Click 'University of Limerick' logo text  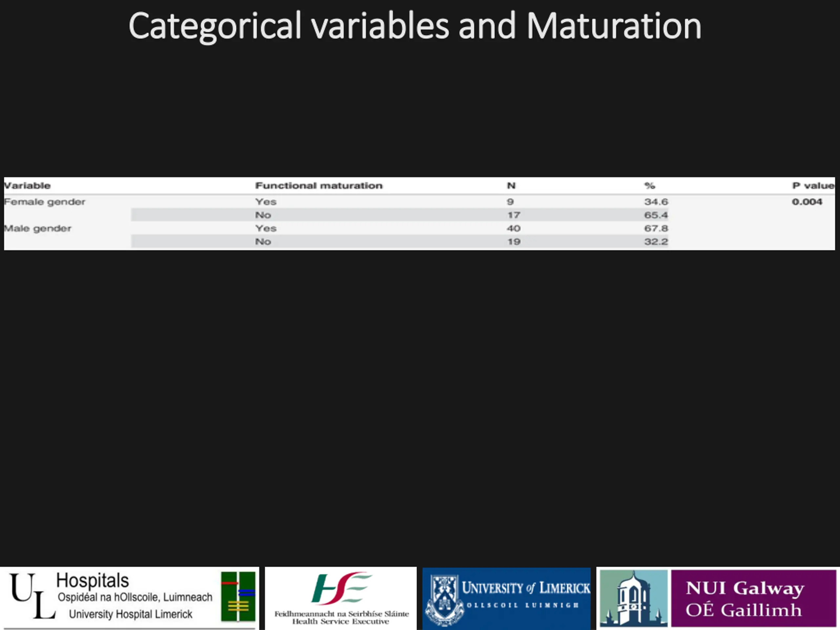click(x=526, y=588)
